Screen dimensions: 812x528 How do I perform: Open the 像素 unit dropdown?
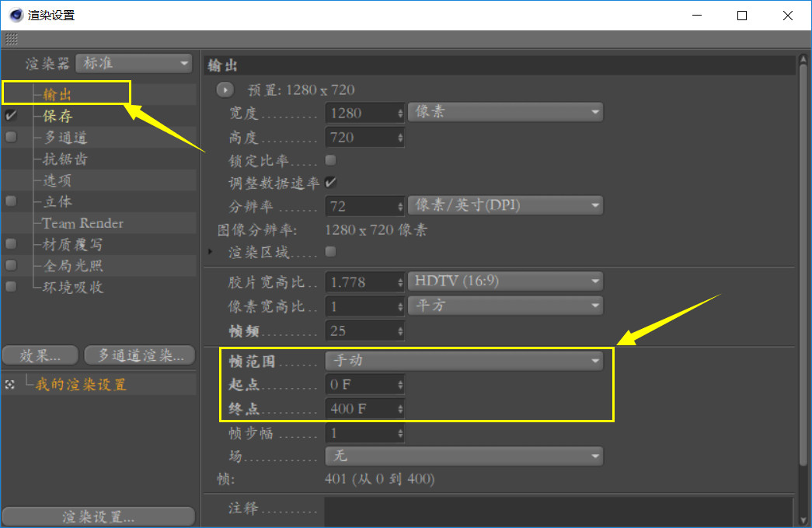505,112
